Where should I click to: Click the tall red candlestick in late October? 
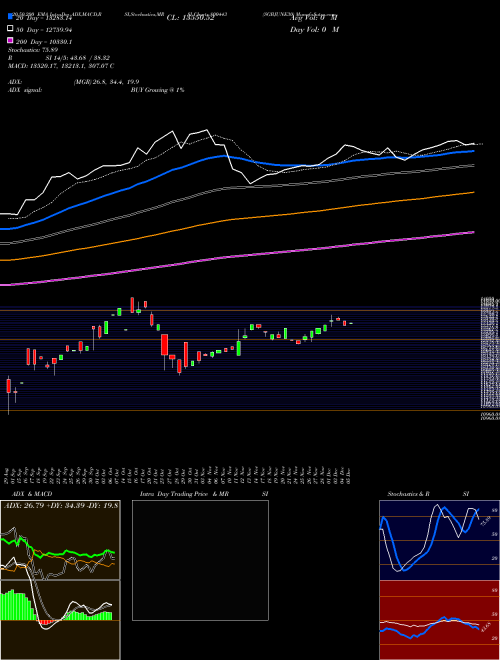[x=165, y=345]
